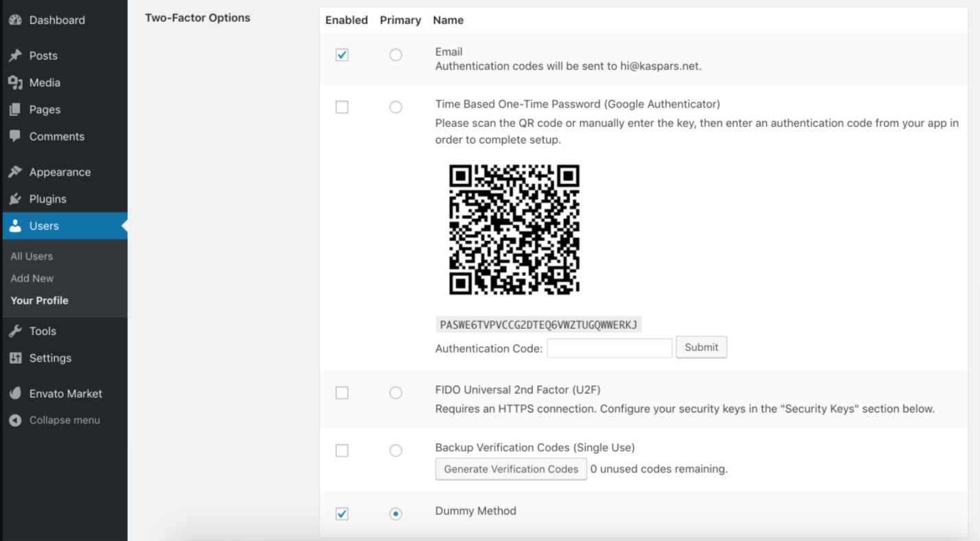This screenshot has height=541, width=980.
Task: Uncheck the Dummy Method enabled checkbox
Action: click(342, 514)
